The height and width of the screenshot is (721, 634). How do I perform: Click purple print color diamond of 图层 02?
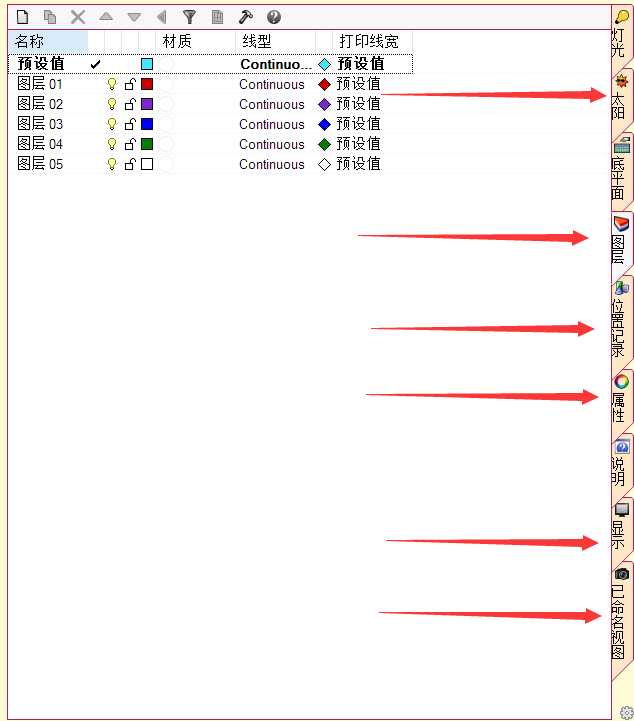tap(325, 104)
